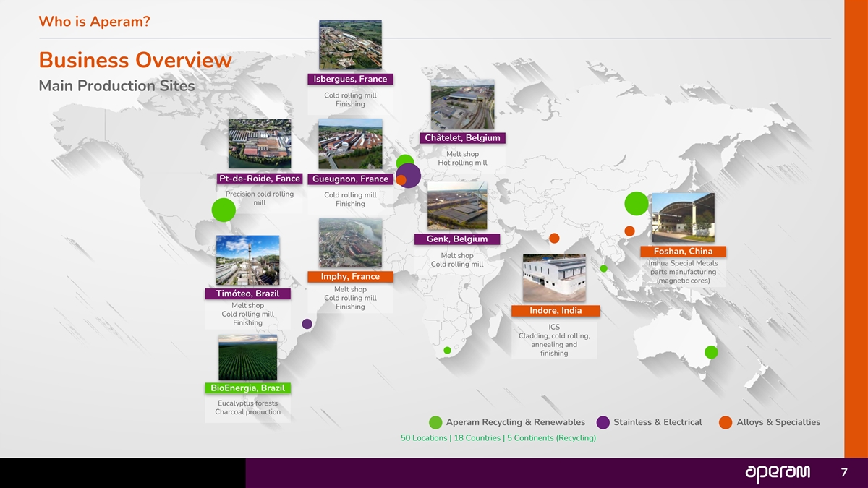Click the large purple dot over Europe

click(x=409, y=176)
